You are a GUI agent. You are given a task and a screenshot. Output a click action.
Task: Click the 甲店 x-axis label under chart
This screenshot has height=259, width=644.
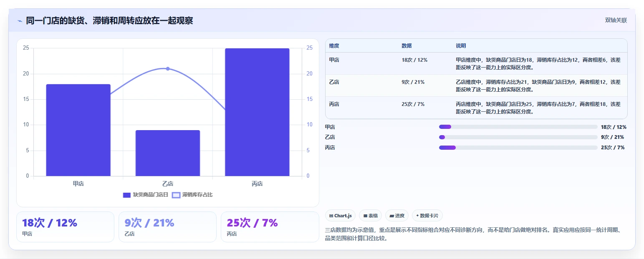point(78,184)
